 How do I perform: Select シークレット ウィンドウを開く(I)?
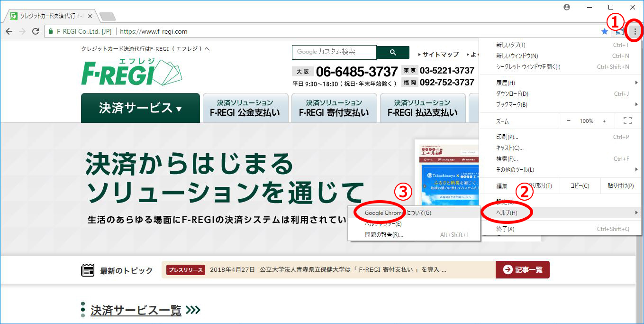pos(560,67)
